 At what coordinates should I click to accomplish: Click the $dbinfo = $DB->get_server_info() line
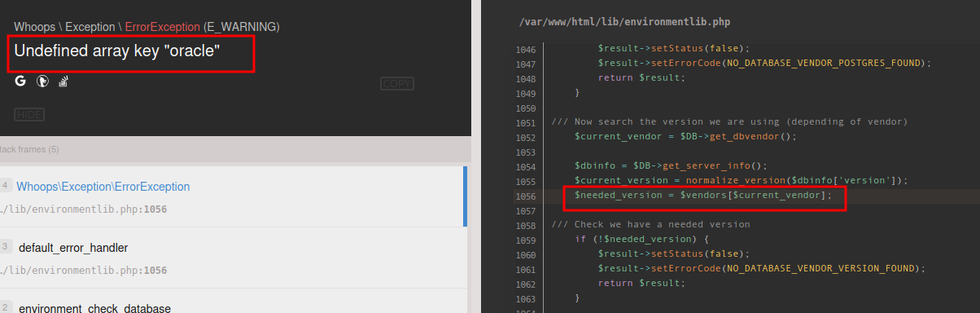point(671,166)
